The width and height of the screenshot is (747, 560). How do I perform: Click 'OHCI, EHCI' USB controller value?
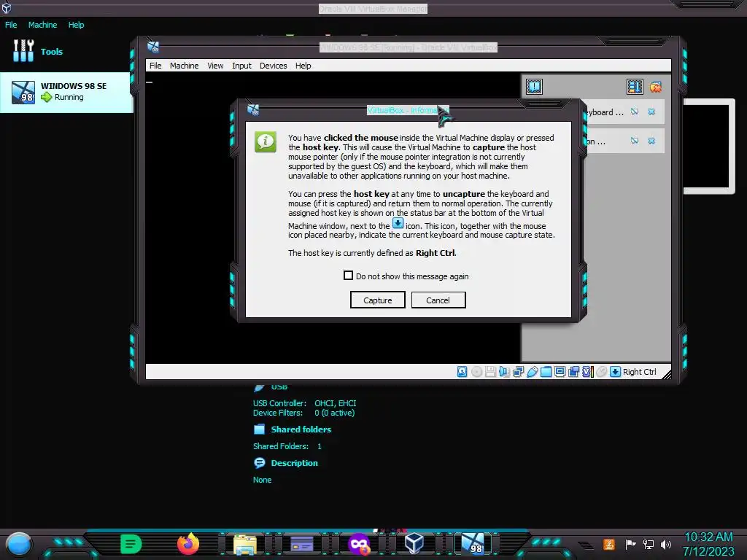point(335,402)
